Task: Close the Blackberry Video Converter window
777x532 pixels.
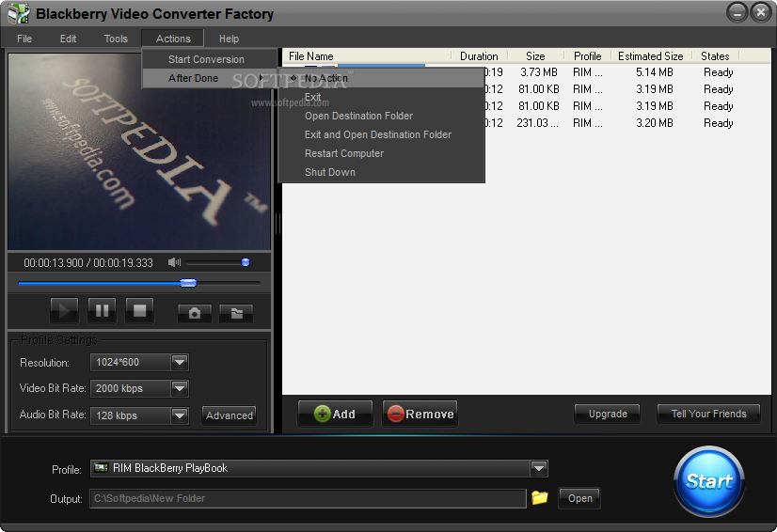Action: [760, 12]
